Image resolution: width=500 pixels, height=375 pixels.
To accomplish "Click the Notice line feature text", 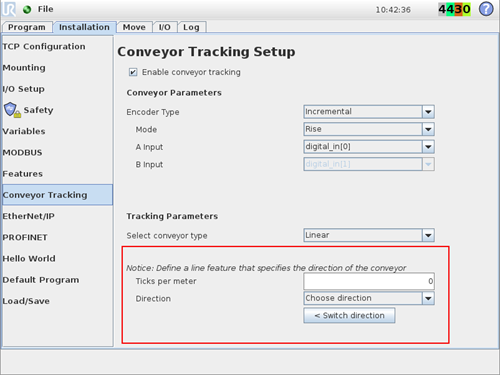I will [x=266, y=268].
